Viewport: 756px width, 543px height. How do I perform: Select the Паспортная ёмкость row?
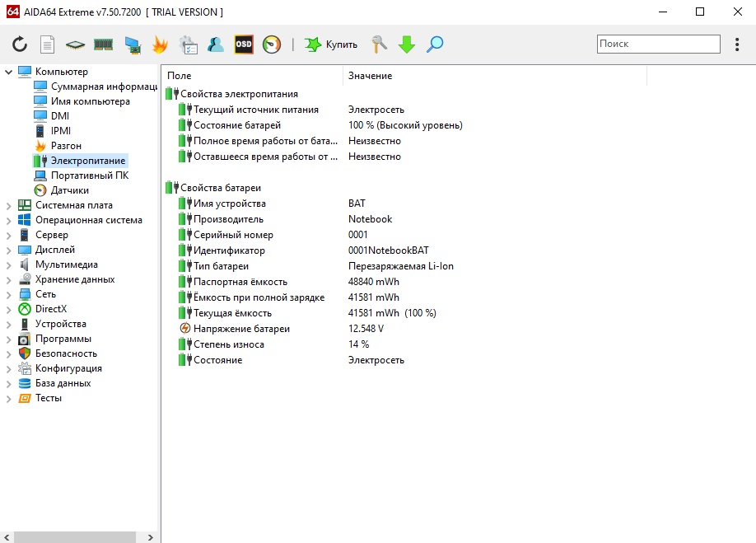[289, 282]
